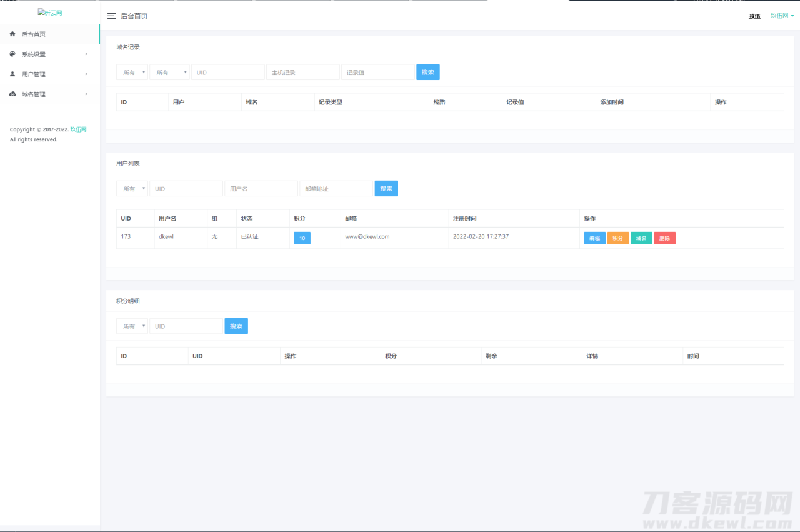Click the red 删除 button for dkewl

click(x=664, y=238)
